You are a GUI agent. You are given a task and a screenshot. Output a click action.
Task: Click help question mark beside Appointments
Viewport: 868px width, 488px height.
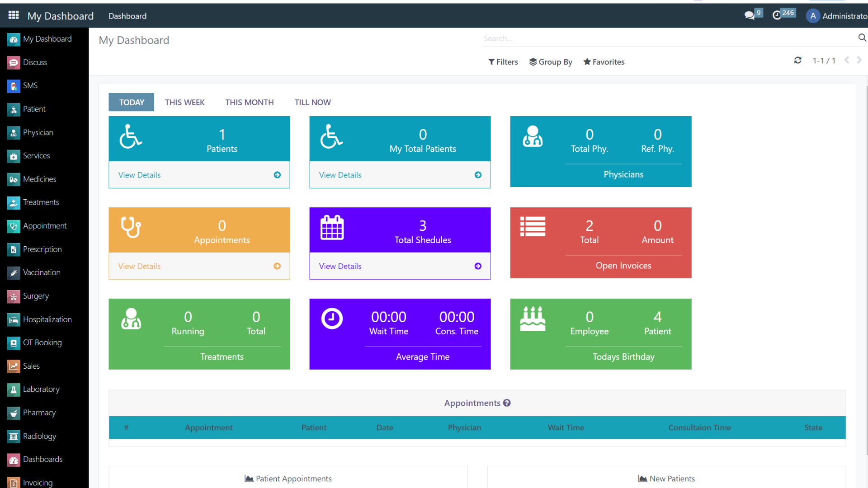pyautogui.click(x=507, y=403)
